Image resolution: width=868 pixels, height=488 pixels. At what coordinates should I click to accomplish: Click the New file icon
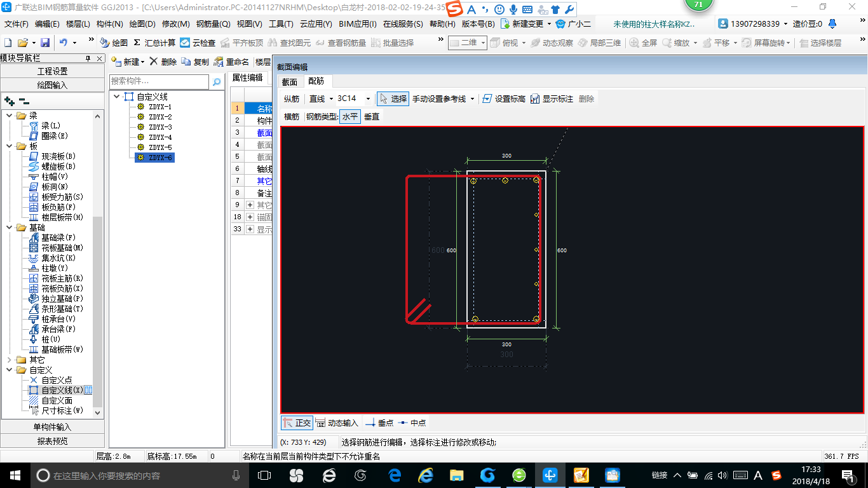(x=8, y=43)
